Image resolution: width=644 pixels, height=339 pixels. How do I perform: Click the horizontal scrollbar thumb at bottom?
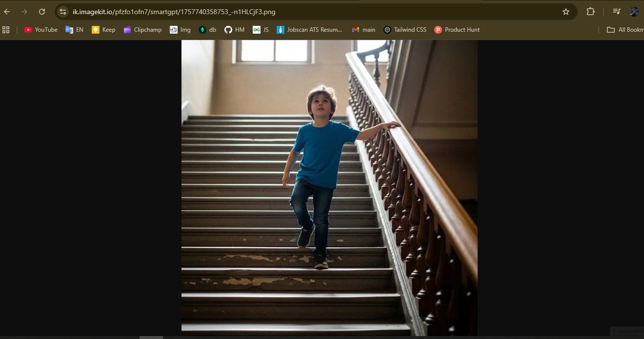pos(151,337)
